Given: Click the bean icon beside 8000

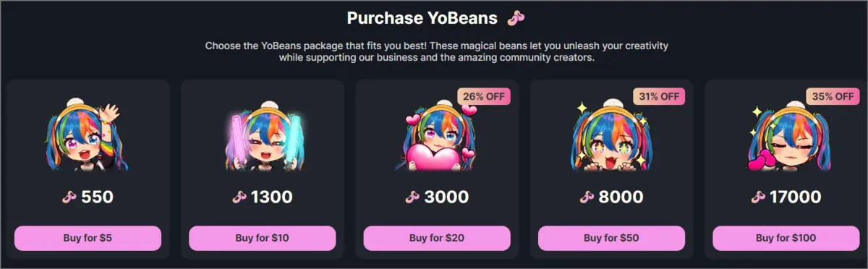Looking at the screenshot, I should click(x=587, y=196).
